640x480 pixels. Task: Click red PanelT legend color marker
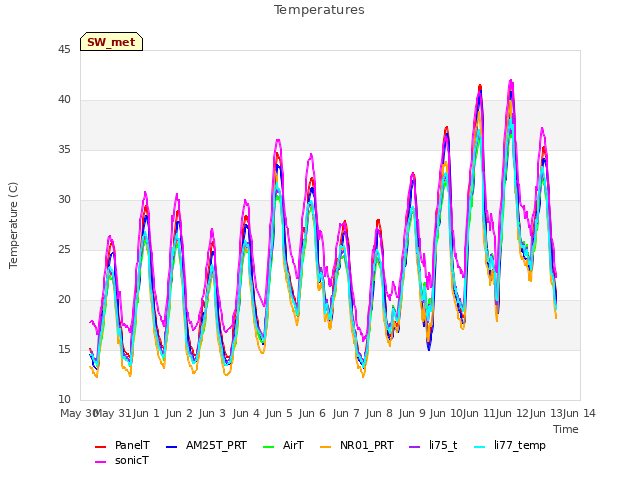click(x=100, y=447)
